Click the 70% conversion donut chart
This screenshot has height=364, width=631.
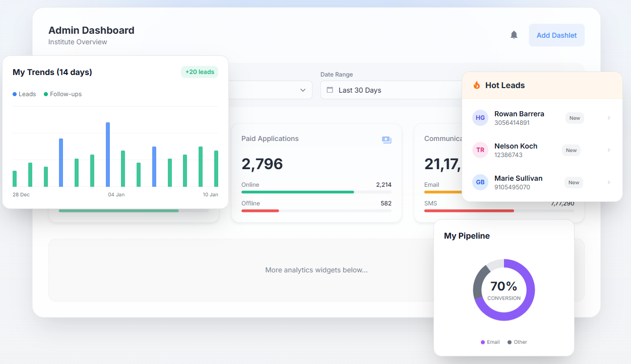pos(504,290)
